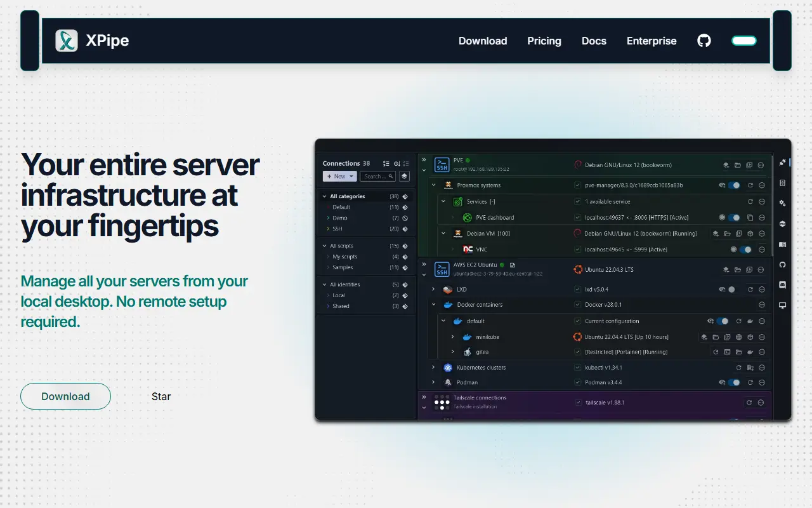812x508 pixels.
Task: Click the teal pill switch in the navigation bar
Action: (x=744, y=41)
